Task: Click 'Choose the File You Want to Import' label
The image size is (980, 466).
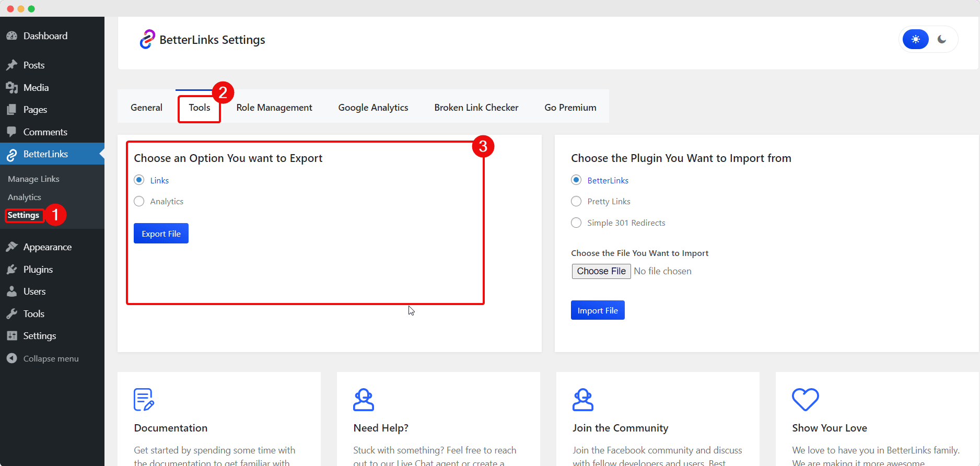Action: tap(639, 253)
